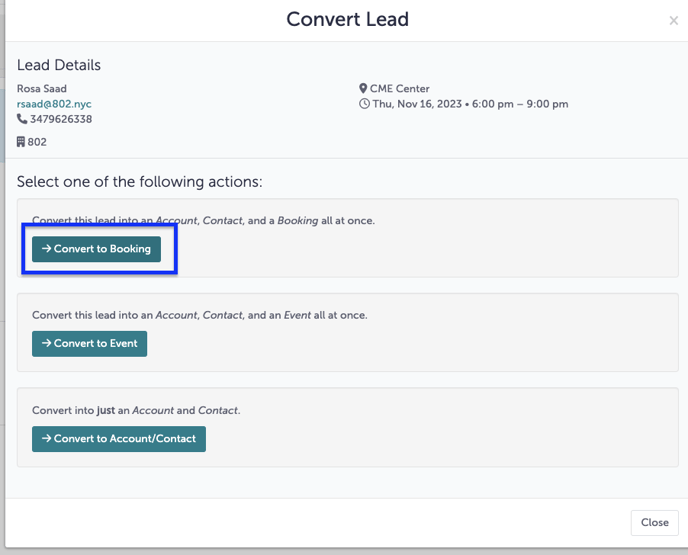Click the Convert Lead dialog title
Viewport: 688px width, 555px height.
pyautogui.click(x=347, y=20)
